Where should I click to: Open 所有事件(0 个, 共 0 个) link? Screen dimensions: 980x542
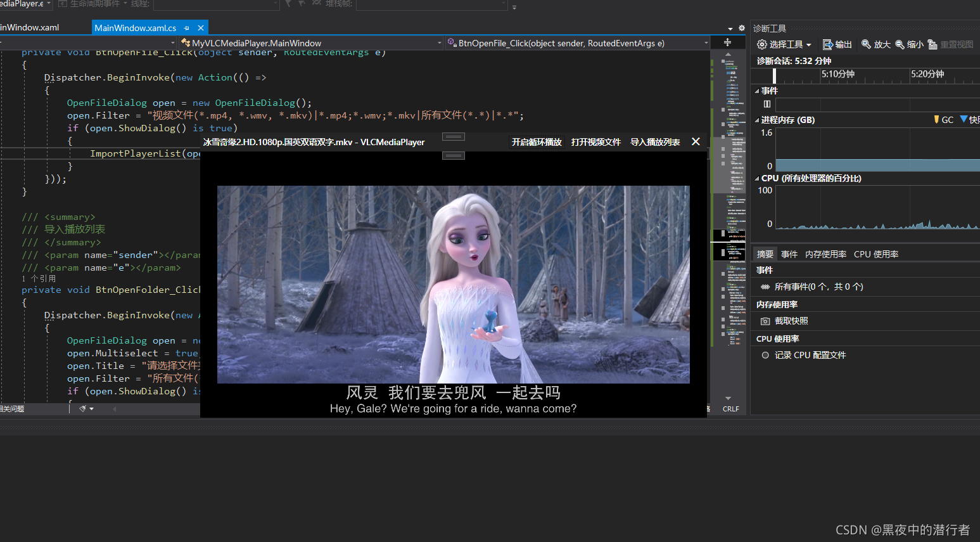(x=818, y=287)
